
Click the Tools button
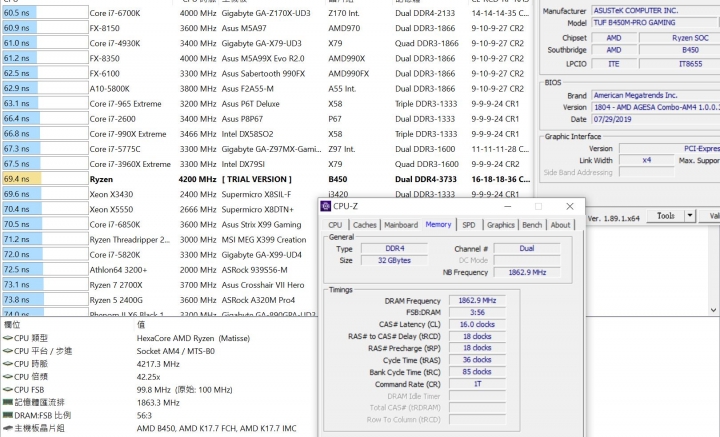click(x=665, y=216)
